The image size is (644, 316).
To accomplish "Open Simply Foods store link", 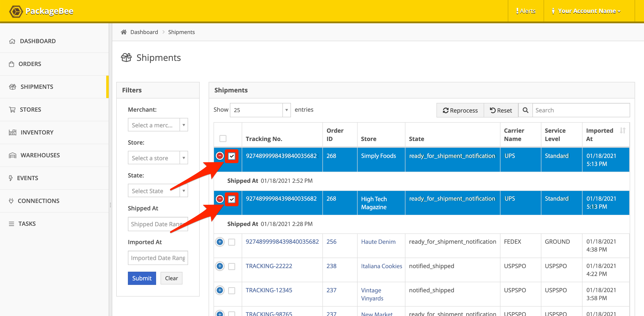I will [378, 156].
